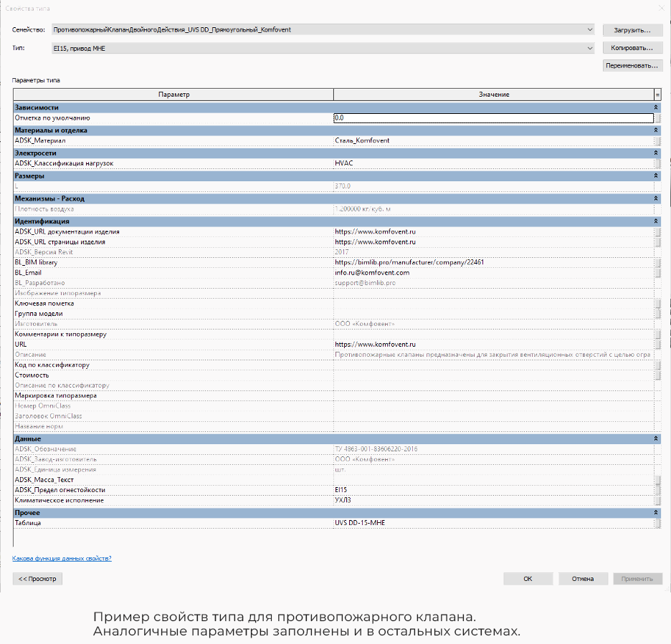Click associate button for BL_Email row
This screenshot has height=644, width=671.
[x=657, y=273]
